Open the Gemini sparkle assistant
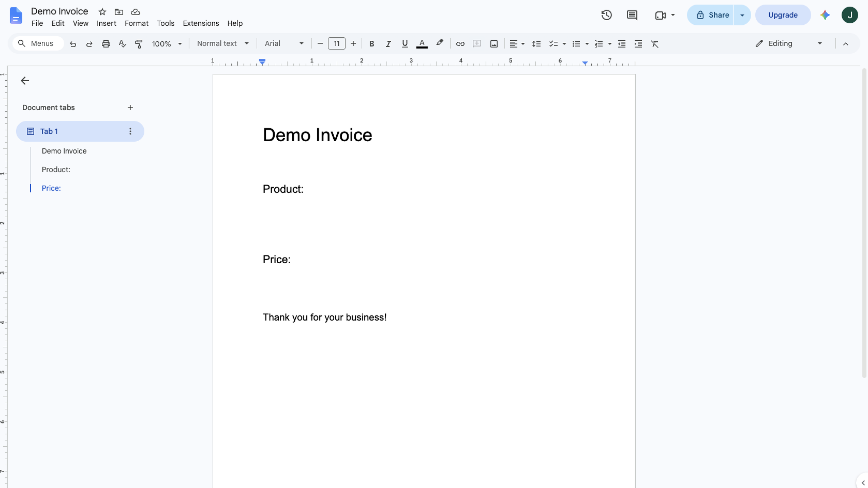This screenshot has height=488, width=868. point(825,15)
